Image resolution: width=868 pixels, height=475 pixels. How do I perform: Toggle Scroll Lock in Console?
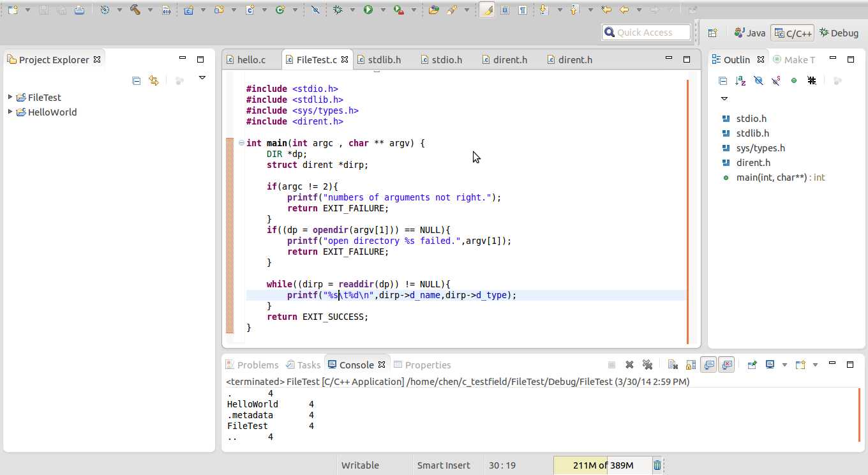coord(691,365)
